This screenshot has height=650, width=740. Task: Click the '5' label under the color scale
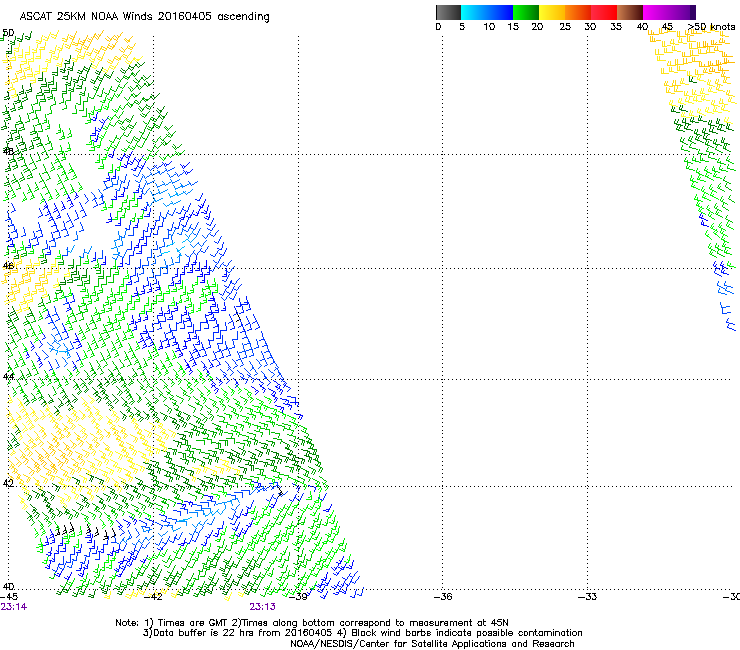(462, 27)
